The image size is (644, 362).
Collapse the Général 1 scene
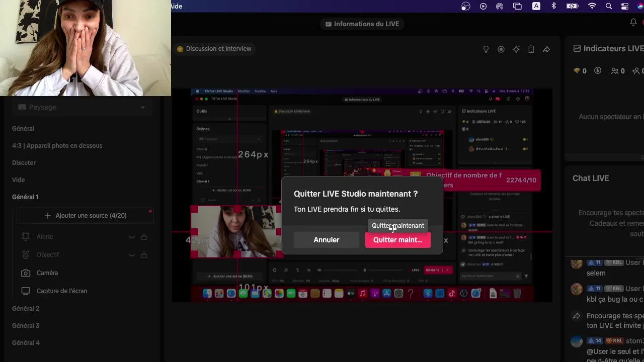25,197
